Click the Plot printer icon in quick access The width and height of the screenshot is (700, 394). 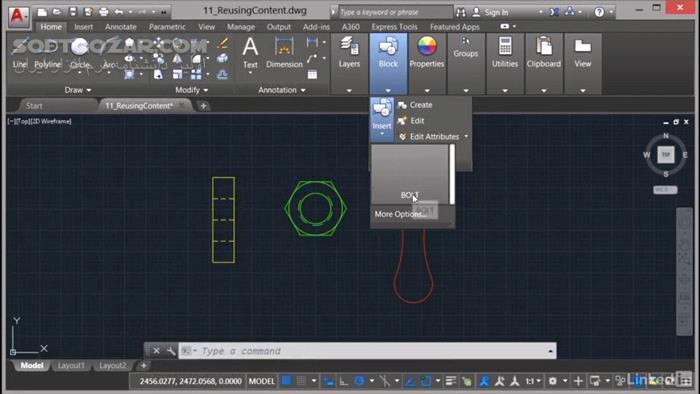coord(104,12)
